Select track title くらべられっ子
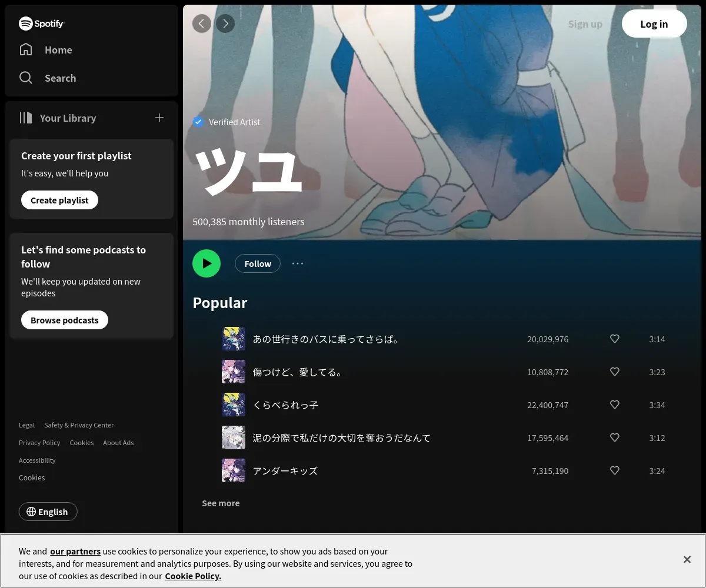Image resolution: width=706 pixels, height=588 pixels. coord(285,405)
